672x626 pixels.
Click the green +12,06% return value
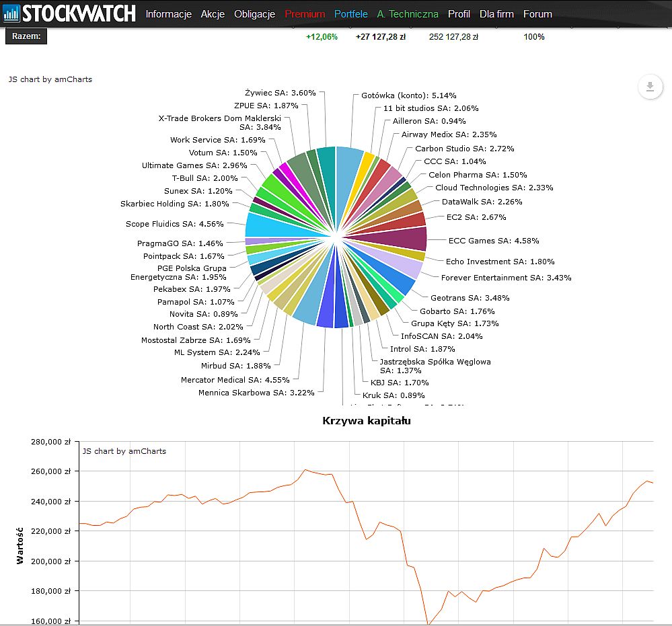[322, 37]
